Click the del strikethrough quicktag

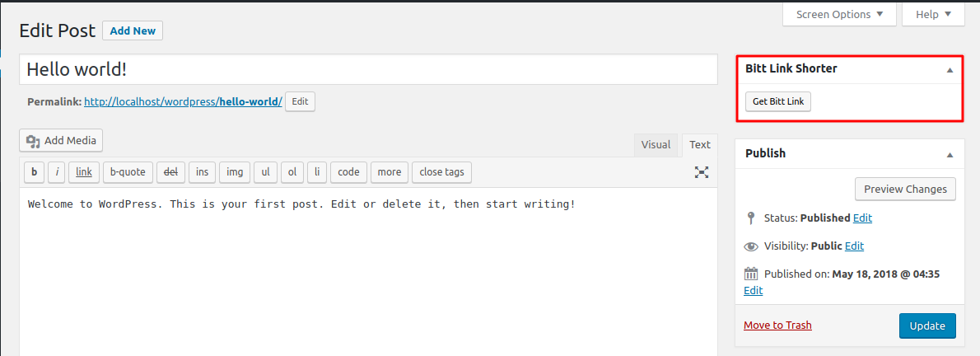170,172
